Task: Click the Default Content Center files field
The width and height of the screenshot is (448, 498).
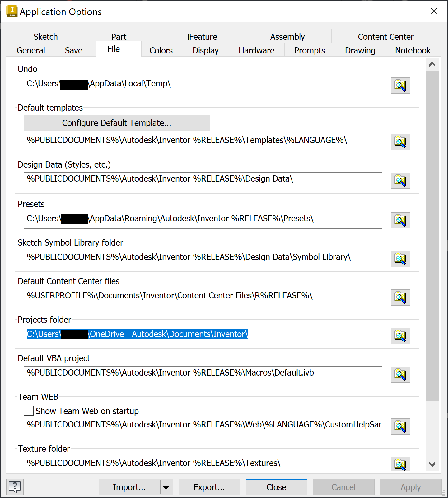Action: (x=203, y=297)
